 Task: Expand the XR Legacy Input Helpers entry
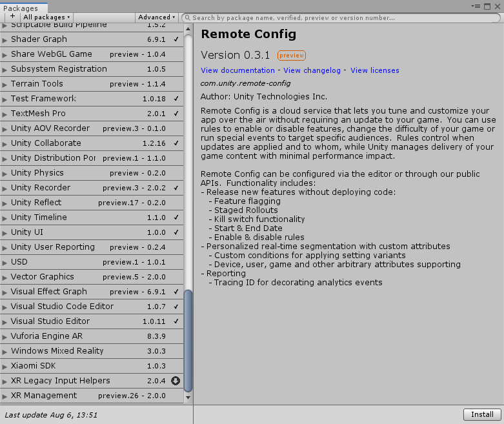5,381
